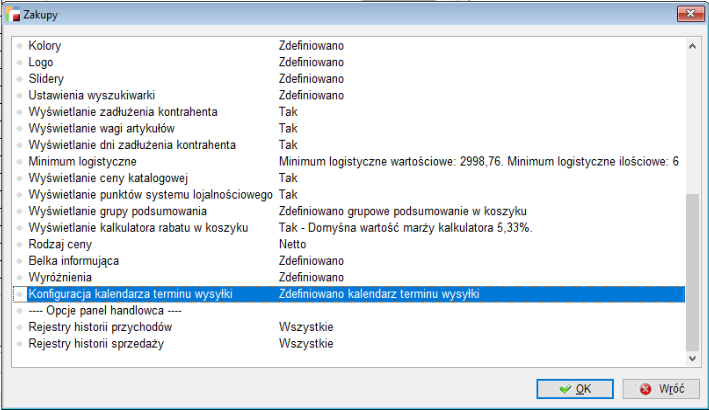Screen dimensions: 709x410
Task: Click the bullet icon beside Belka informująca
Action: tap(19, 261)
